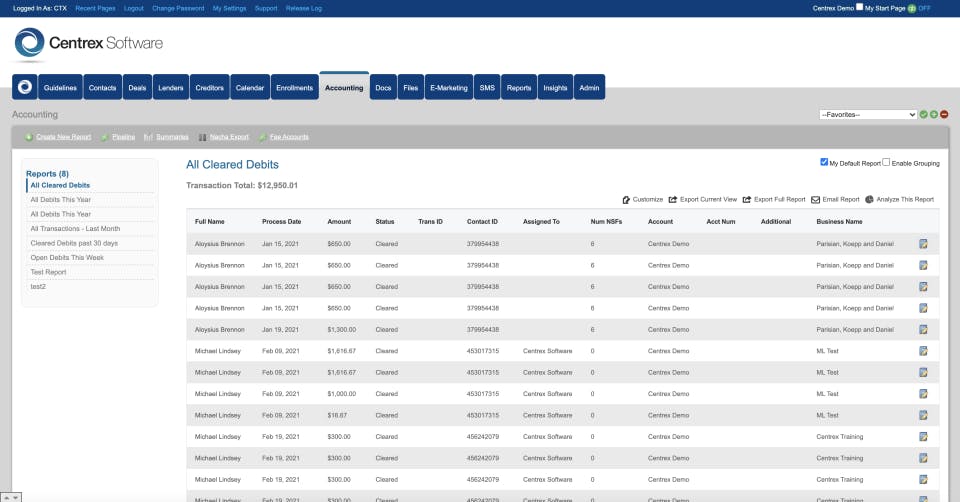Go to the Files tab
The width and height of the screenshot is (960, 502).
411,88
